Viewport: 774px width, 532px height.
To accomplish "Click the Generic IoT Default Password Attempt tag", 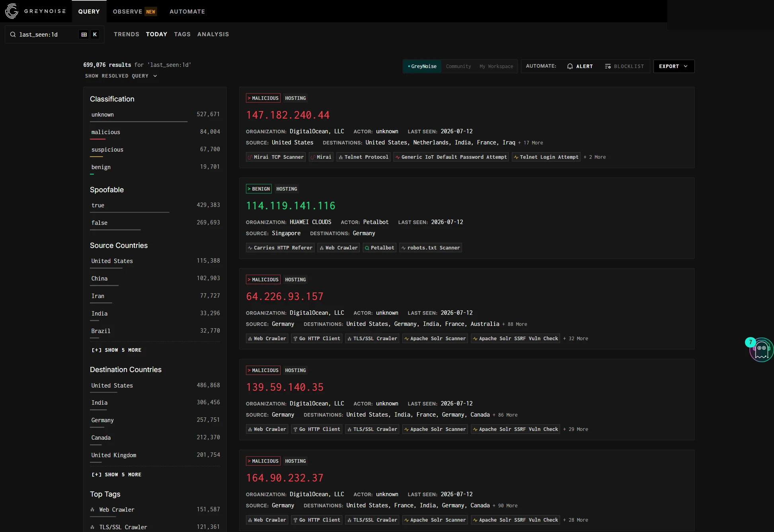I will [x=451, y=157].
